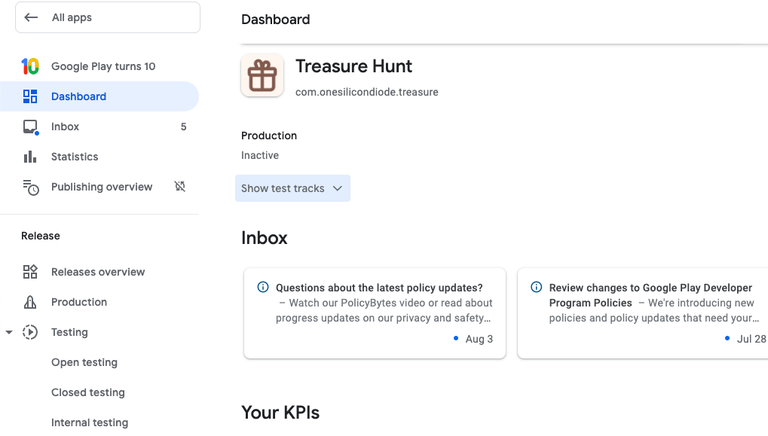Open Questions about latest policy updates message
Screen dimensions: 768x436
(375, 313)
